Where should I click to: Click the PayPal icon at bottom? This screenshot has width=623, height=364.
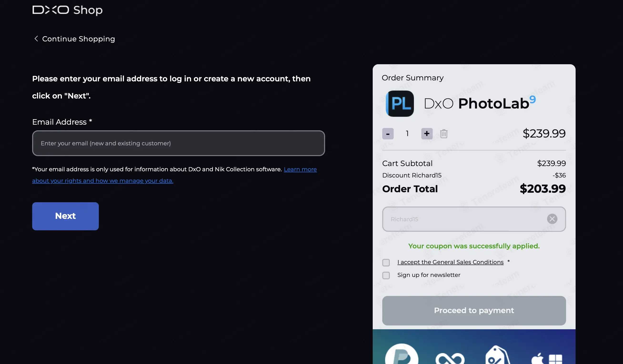click(402, 355)
